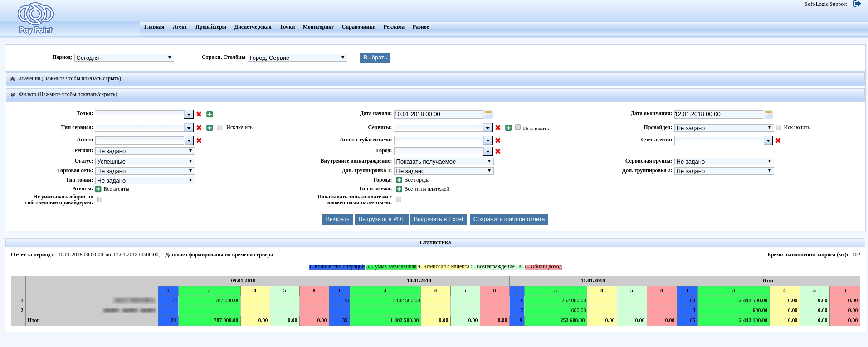The width and height of the screenshot is (868, 347).
Task: Click blue legend Количество операций
Action: pyautogui.click(x=336, y=266)
